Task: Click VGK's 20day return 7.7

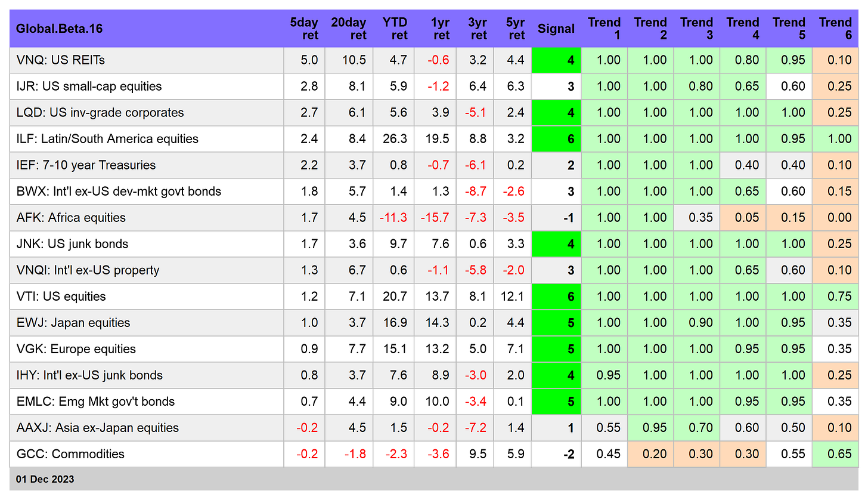Action: click(x=358, y=349)
